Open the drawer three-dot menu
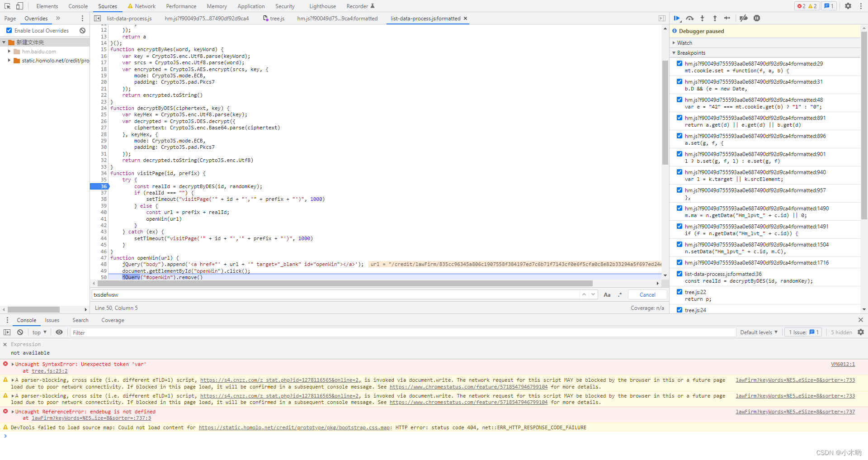 click(7, 320)
